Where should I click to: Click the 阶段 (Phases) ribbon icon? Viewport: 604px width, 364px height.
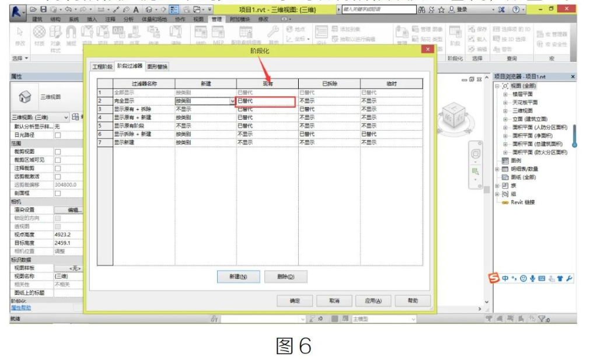click(455, 36)
